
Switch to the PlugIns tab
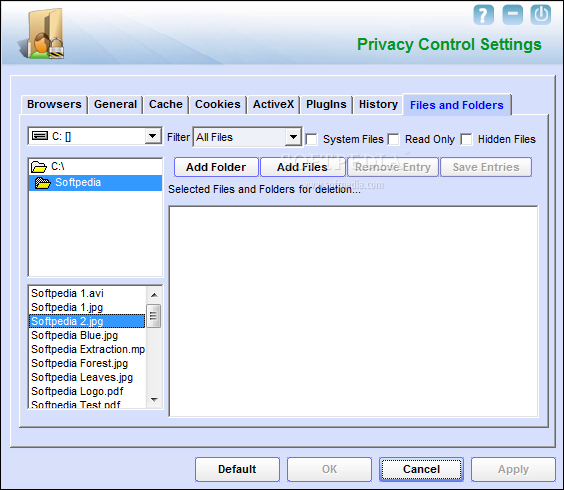click(x=326, y=104)
